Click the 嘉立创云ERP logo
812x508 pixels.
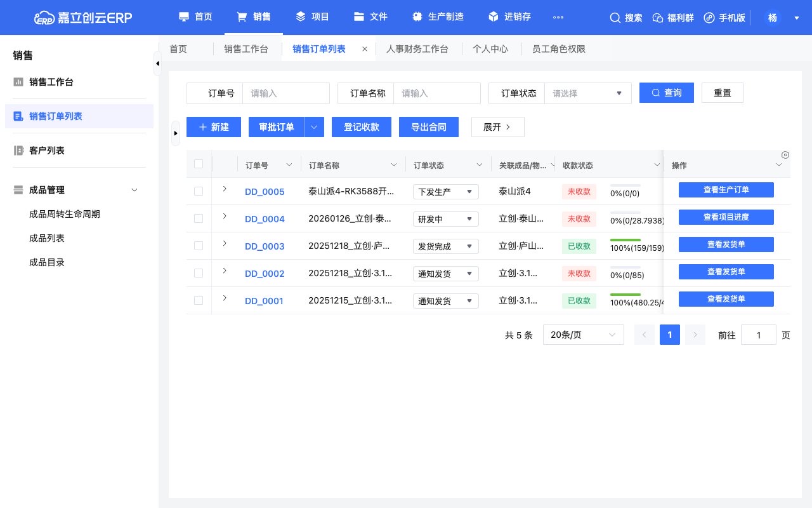(82, 17)
